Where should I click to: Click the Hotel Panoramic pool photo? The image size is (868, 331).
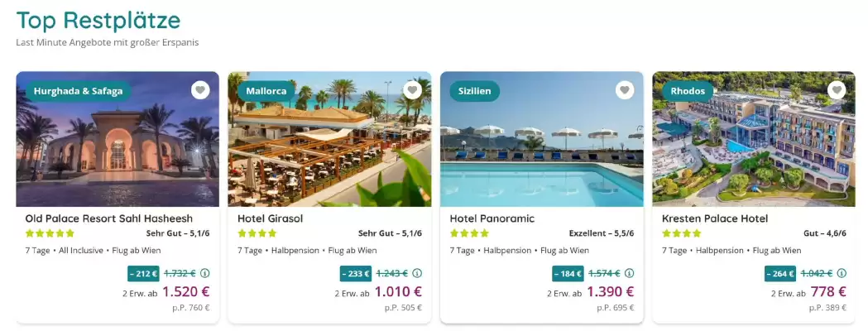(x=541, y=157)
